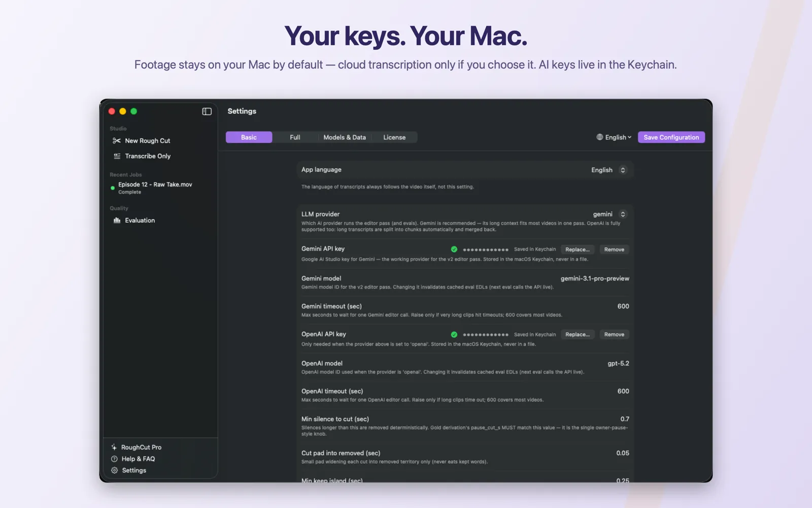Click the globe icon beside English
812x508 pixels.
[x=599, y=137]
